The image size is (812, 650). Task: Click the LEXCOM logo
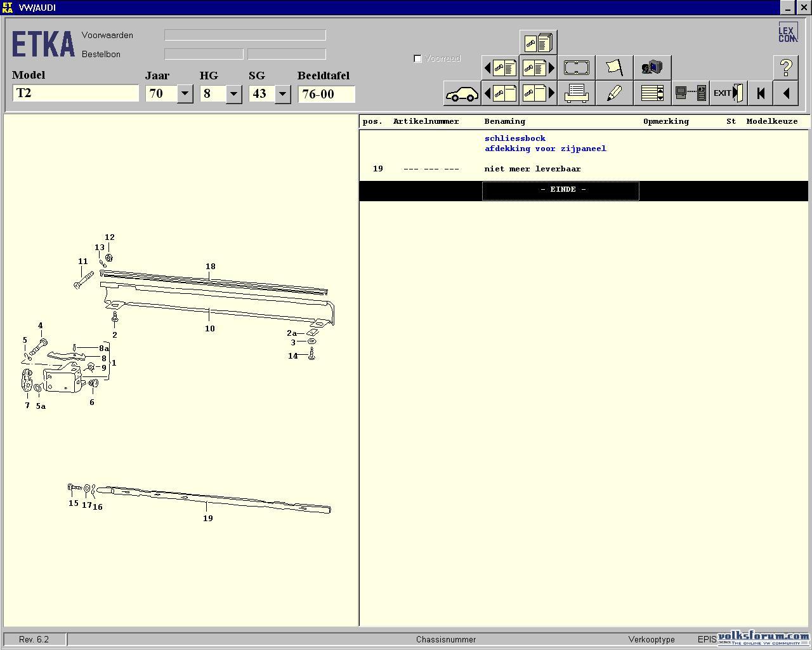coord(788,33)
